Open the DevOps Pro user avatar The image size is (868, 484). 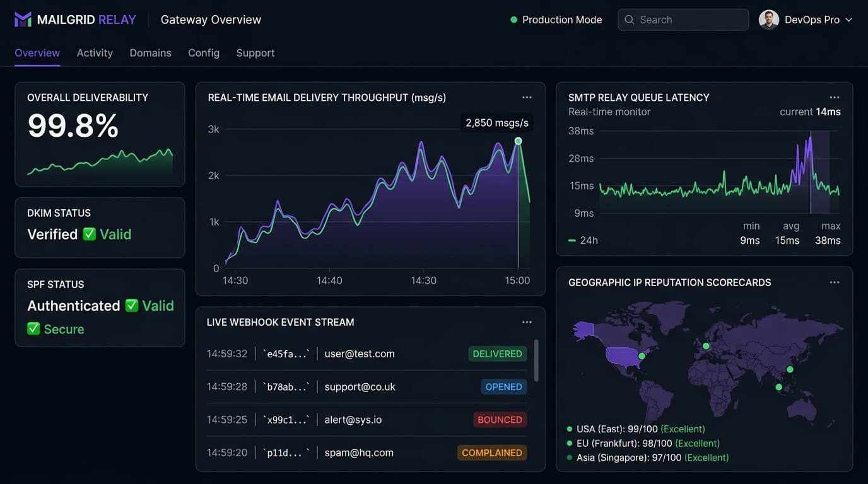pos(769,20)
